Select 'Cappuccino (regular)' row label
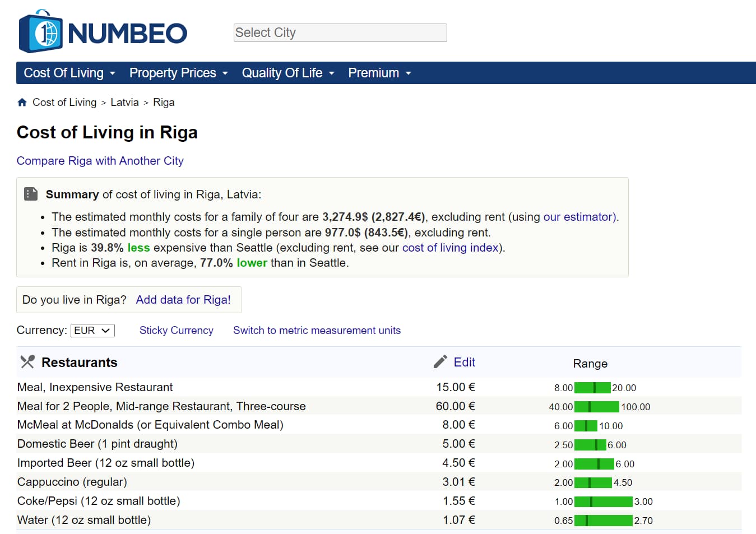The width and height of the screenshot is (756, 534). click(x=72, y=482)
